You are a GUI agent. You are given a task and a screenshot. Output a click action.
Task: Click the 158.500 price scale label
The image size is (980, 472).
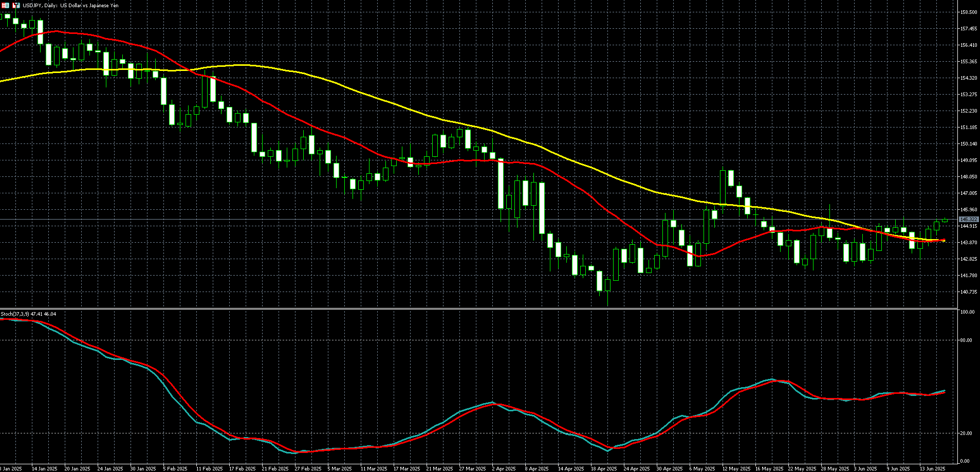[969, 12]
